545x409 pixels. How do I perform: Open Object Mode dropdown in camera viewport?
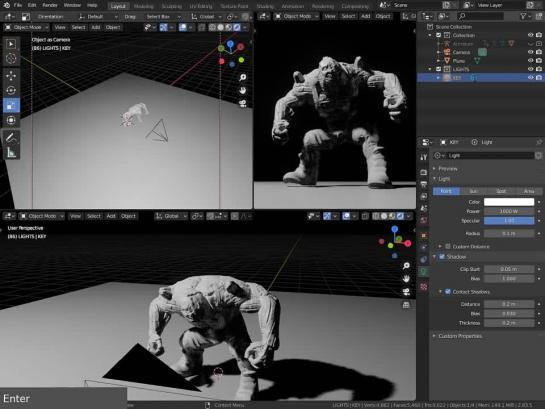click(296, 16)
